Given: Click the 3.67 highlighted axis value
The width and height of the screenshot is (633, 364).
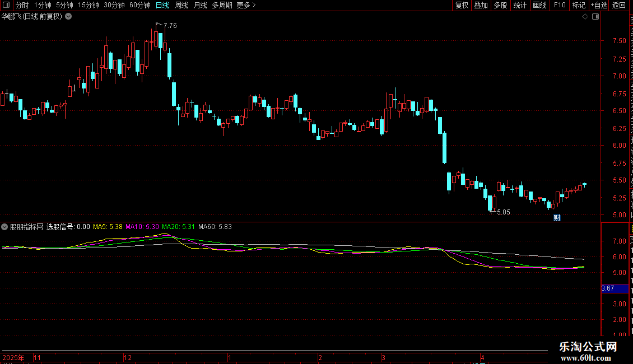Looking at the screenshot, I should [615, 288].
